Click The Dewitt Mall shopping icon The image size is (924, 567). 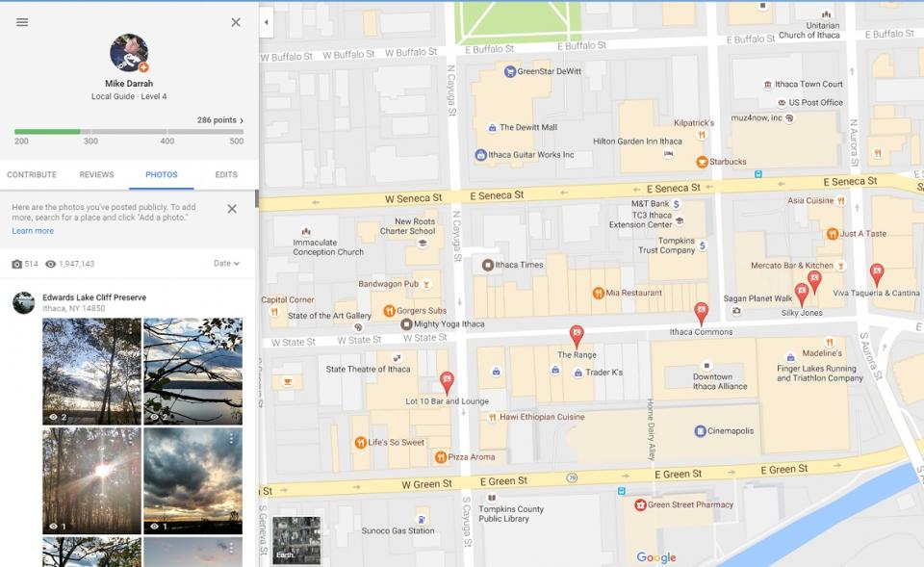tap(492, 128)
